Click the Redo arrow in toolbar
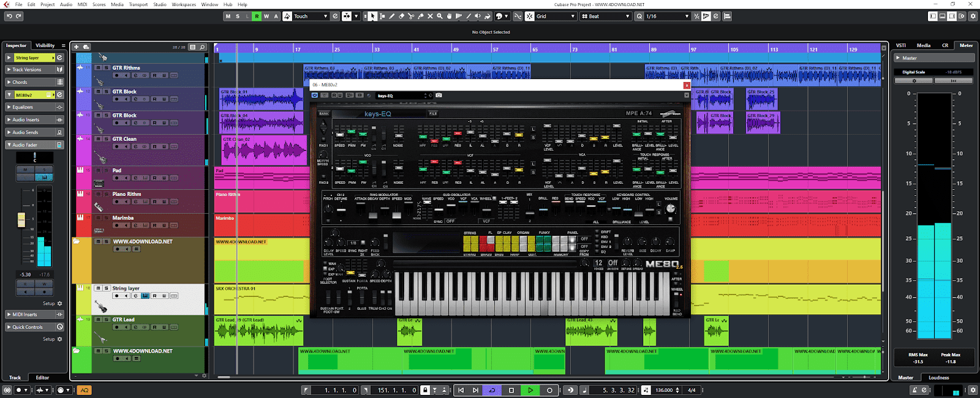980x398 pixels. [x=18, y=16]
